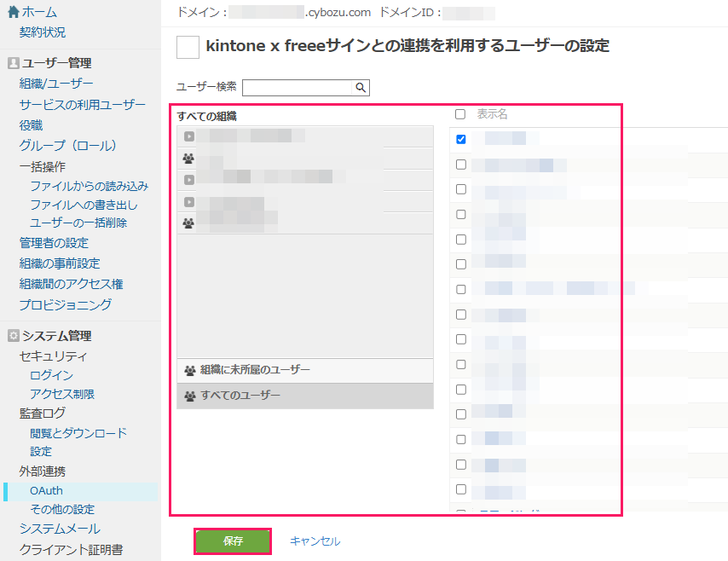728x561 pixels.
Task: Open ユーザーの一括削除
Action: pos(78,223)
